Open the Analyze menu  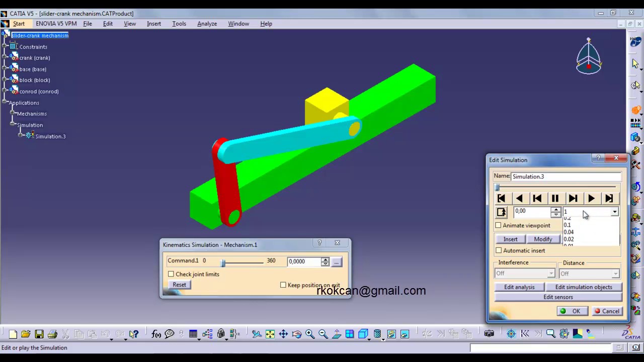(x=207, y=24)
